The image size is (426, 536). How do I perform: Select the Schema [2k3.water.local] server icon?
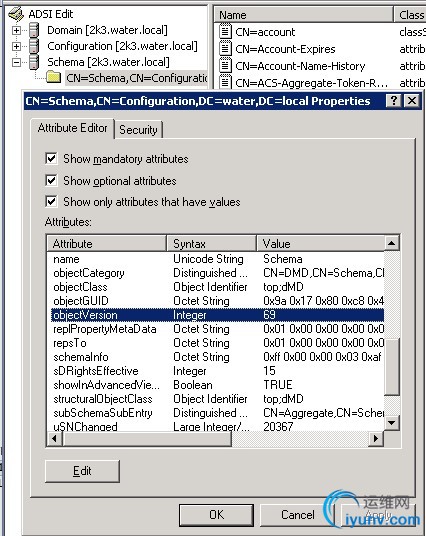(x=34, y=62)
